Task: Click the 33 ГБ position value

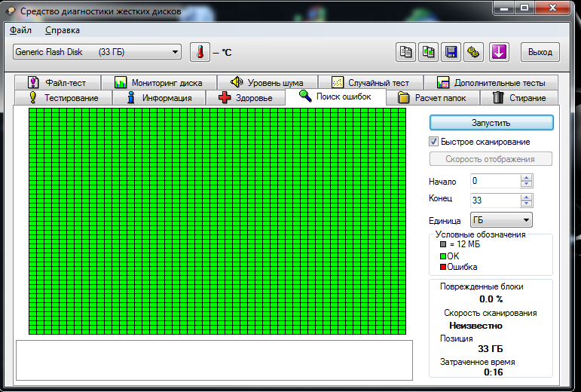Action: [491, 348]
